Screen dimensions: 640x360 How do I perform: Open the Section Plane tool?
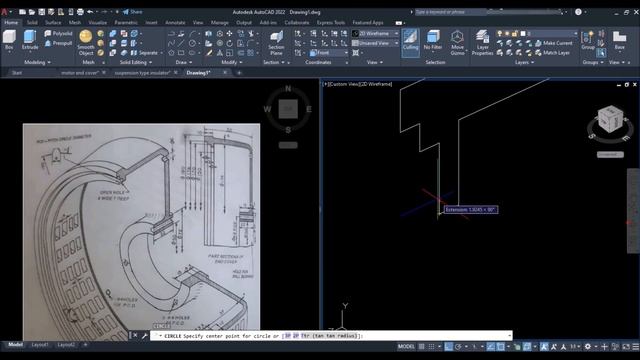276,43
